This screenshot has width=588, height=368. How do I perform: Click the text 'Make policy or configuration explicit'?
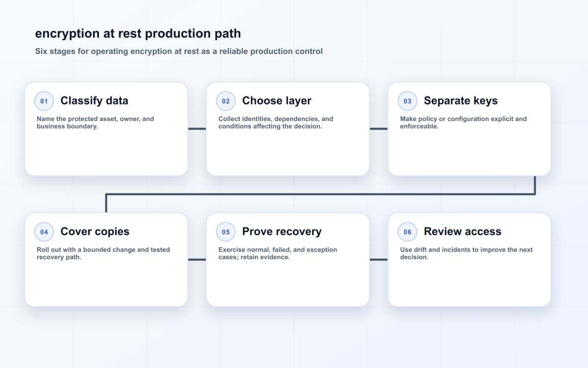[464, 123]
